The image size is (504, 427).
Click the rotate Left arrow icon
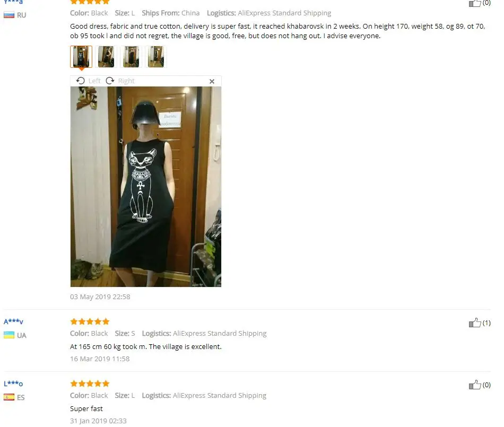80,81
